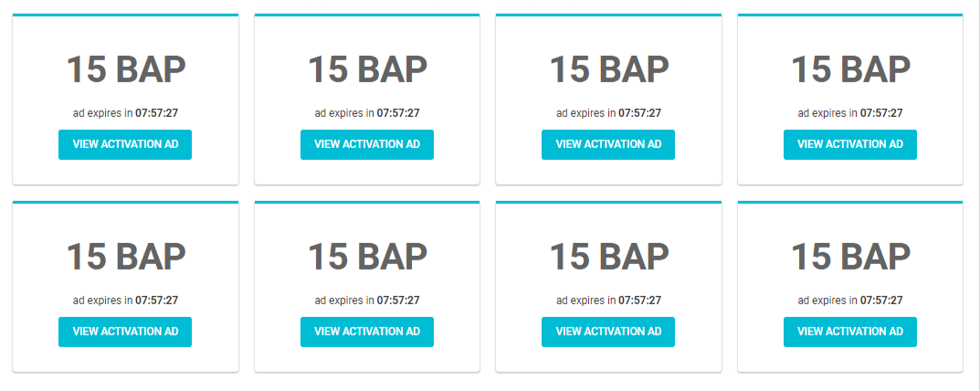This screenshot has height=391, width=980.
Task: Open View Activation Ad in first bottom-row card
Action: pyautogui.click(x=125, y=332)
